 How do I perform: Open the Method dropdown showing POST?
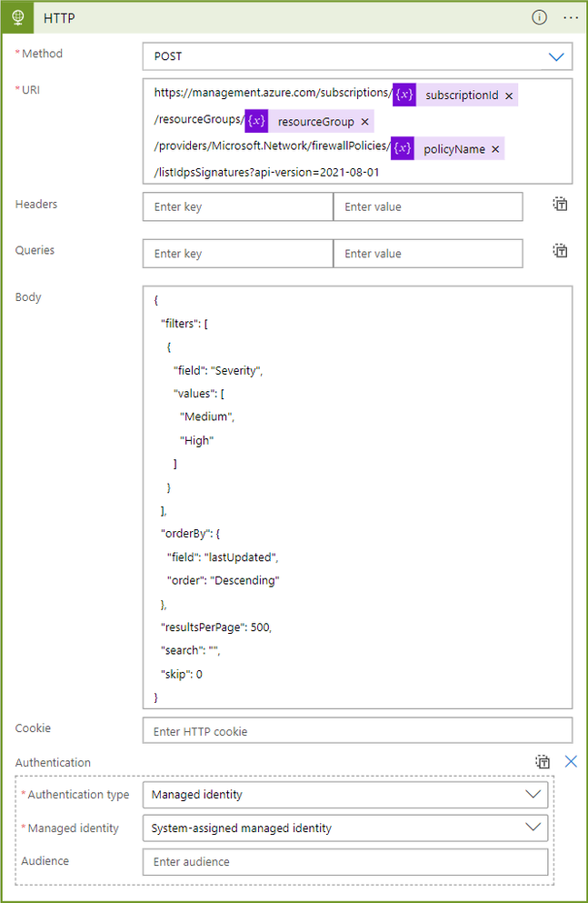357,56
